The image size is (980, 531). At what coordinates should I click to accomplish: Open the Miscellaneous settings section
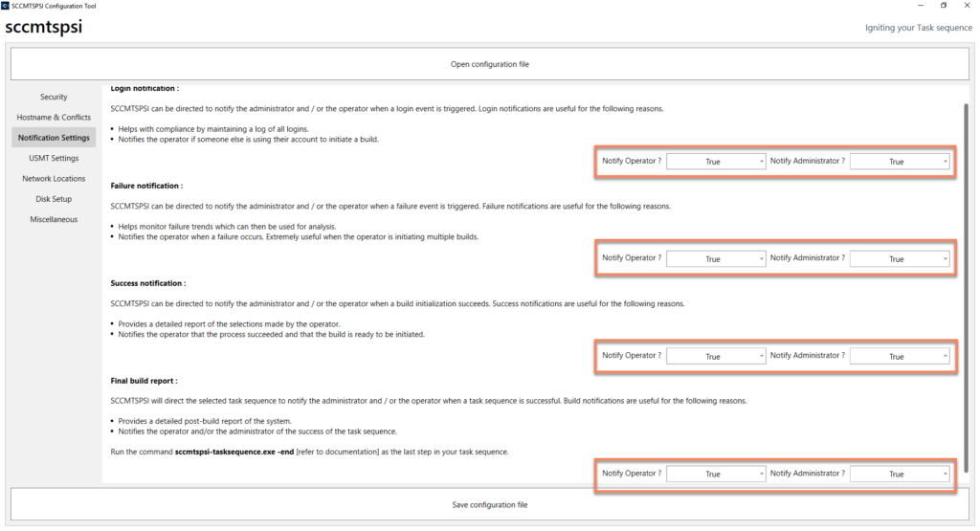tap(54, 219)
